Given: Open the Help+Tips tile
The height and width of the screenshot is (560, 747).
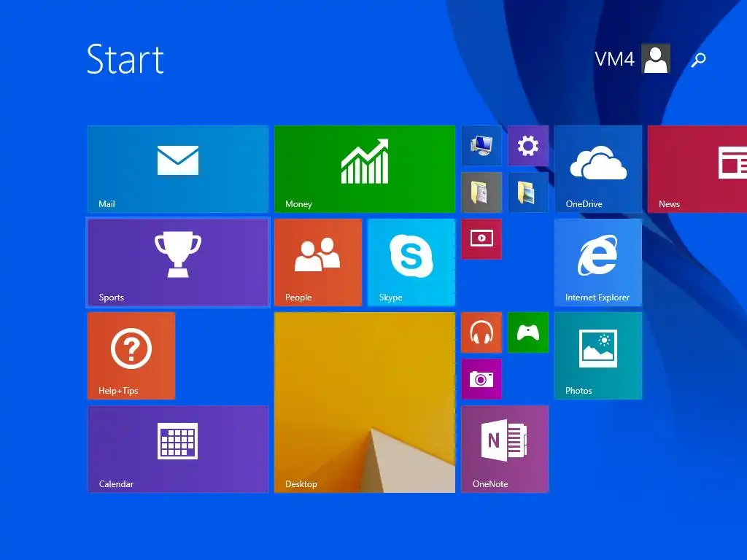Looking at the screenshot, I should click(x=131, y=356).
